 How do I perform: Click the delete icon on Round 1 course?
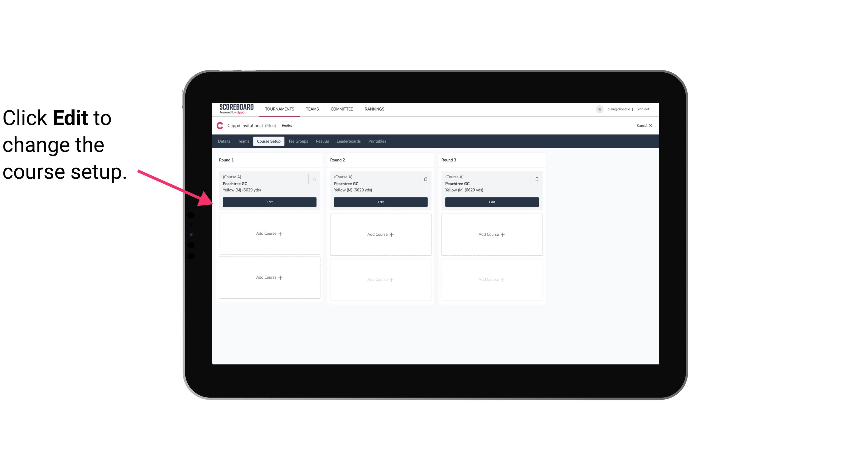(314, 179)
